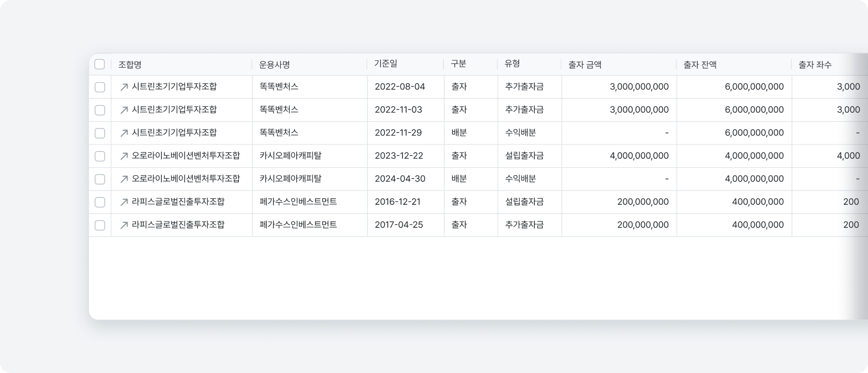The height and width of the screenshot is (373, 868).
Task: Open link arrow for the 2016-12-21 row
Action: tap(124, 202)
